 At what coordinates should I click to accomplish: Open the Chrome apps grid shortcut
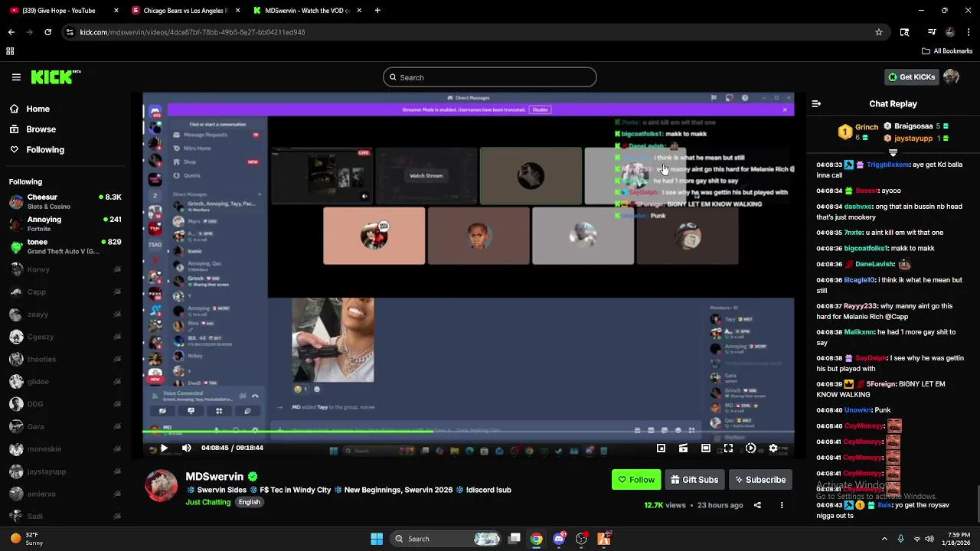10,51
